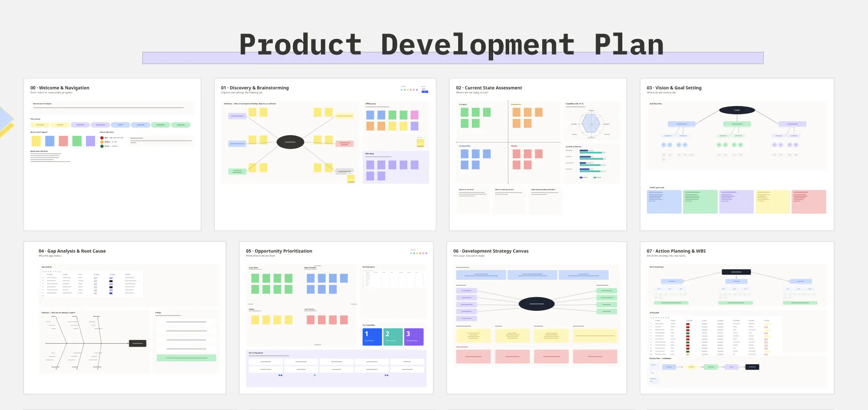Select the 01 · Discovery & Brainstorming frame title
Image resolution: width=868 pixels, height=410 pixels.
point(255,88)
